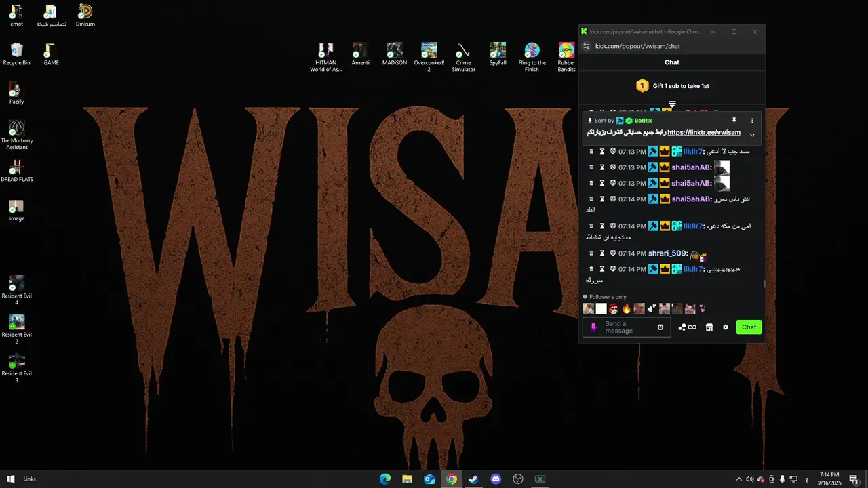Open the Windows Start menu
868x488 pixels.
[11, 479]
